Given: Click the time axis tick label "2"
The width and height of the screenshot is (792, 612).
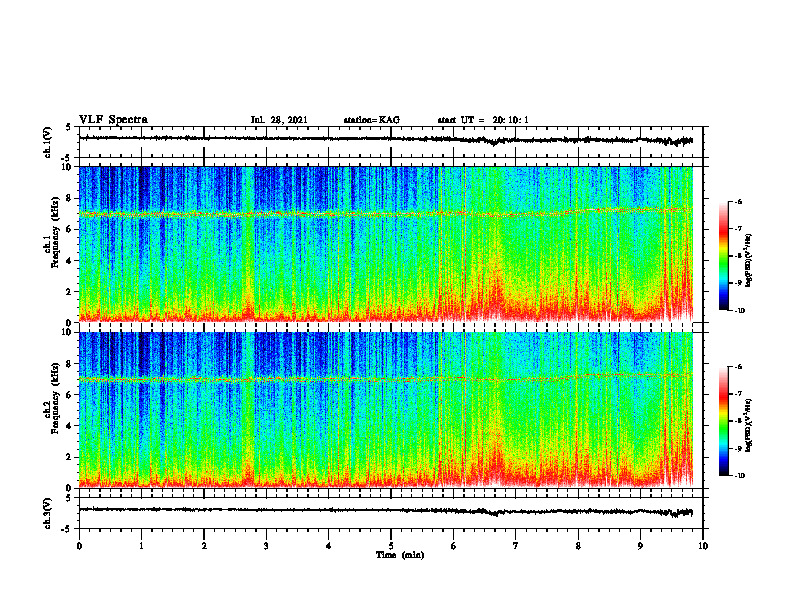Looking at the screenshot, I should tap(204, 546).
